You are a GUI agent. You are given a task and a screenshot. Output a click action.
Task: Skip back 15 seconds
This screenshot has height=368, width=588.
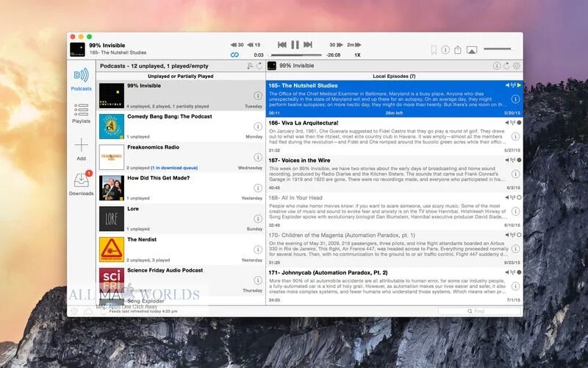254,45
